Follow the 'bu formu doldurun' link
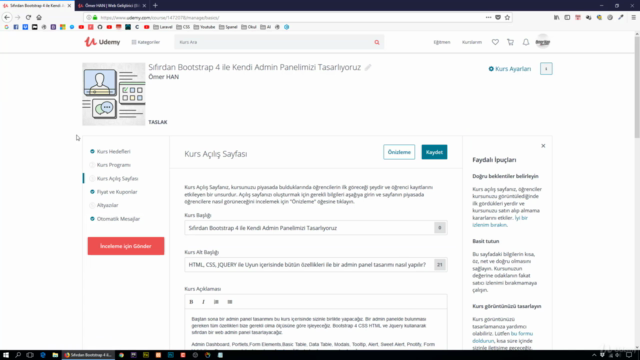Screen dimensions: 640x360 (x=503, y=337)
